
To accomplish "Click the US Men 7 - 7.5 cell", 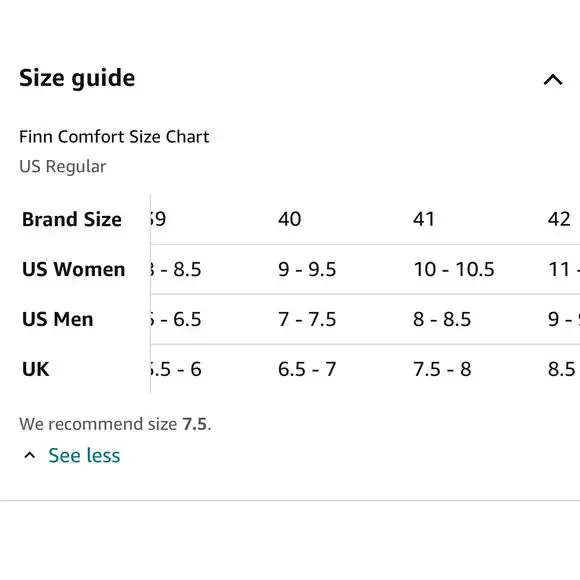I will pos(307,319).
